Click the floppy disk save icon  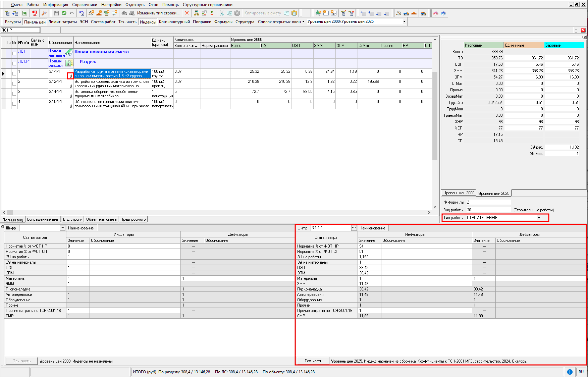[x=56, y=13]
